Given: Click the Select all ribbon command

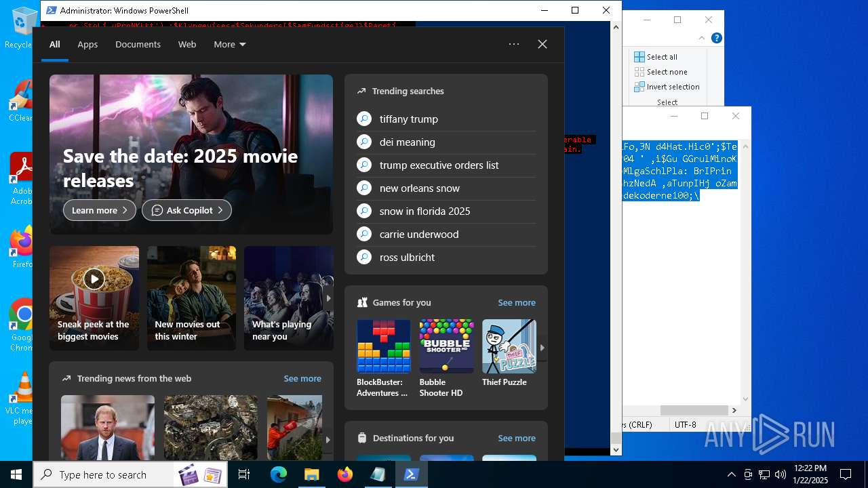Looking at the screenshot, I should click(x=656, y=57).
